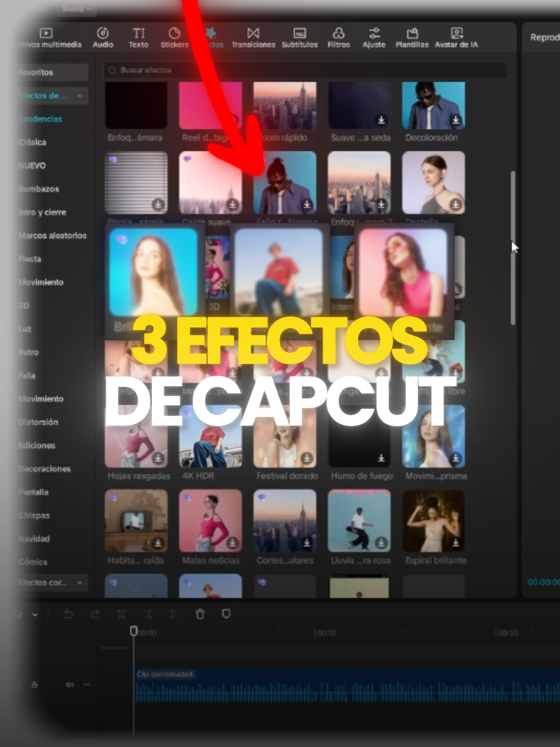Select the Tendencias category

pos(40,119)
